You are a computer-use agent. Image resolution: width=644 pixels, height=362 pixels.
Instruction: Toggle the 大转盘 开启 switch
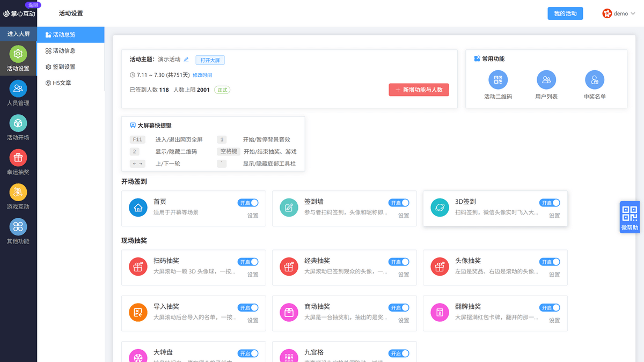pos(248,353)
